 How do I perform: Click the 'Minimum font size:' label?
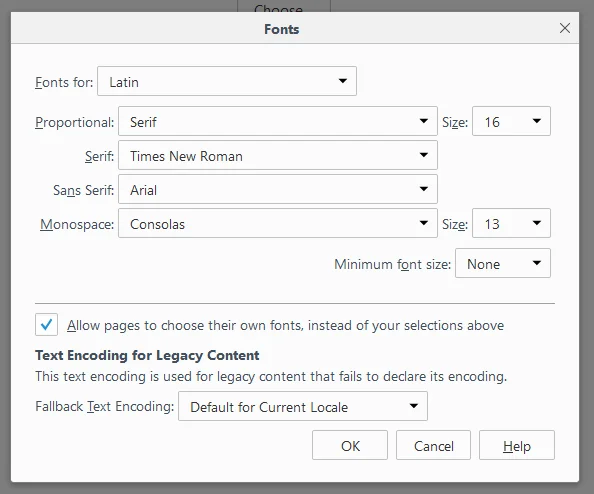pyautogui.click(x=392, y=264)
